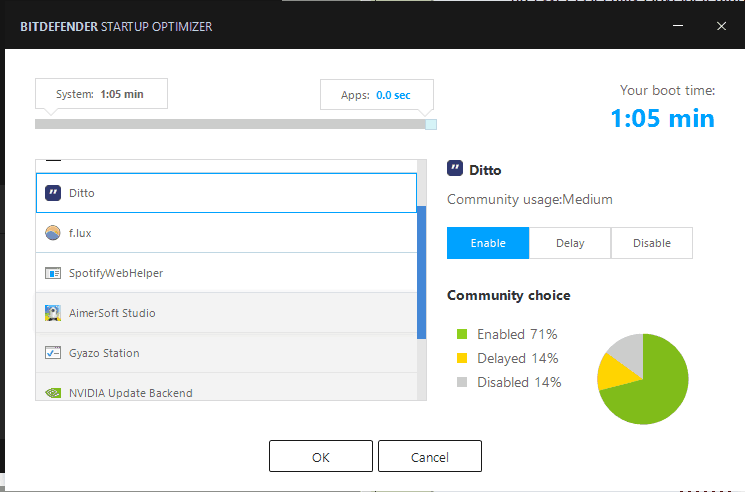This screenshot has width=745, height=492.
Task: Minimize the Startup Optimizer window
Action: [x=678, y=26]
